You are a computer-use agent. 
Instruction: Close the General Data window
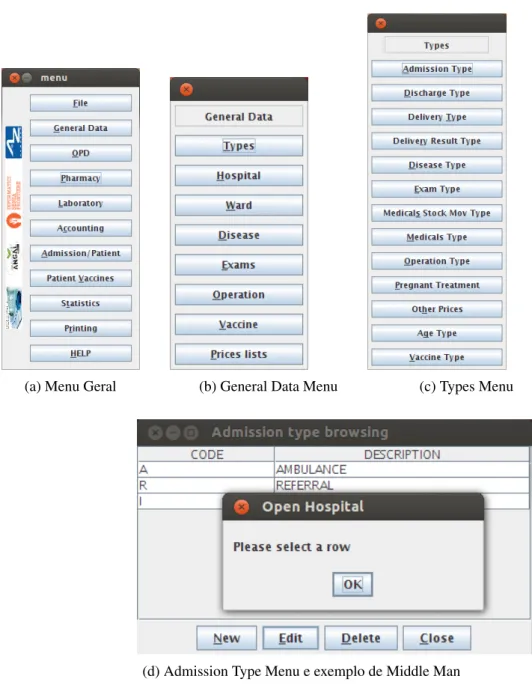(186, 90)
